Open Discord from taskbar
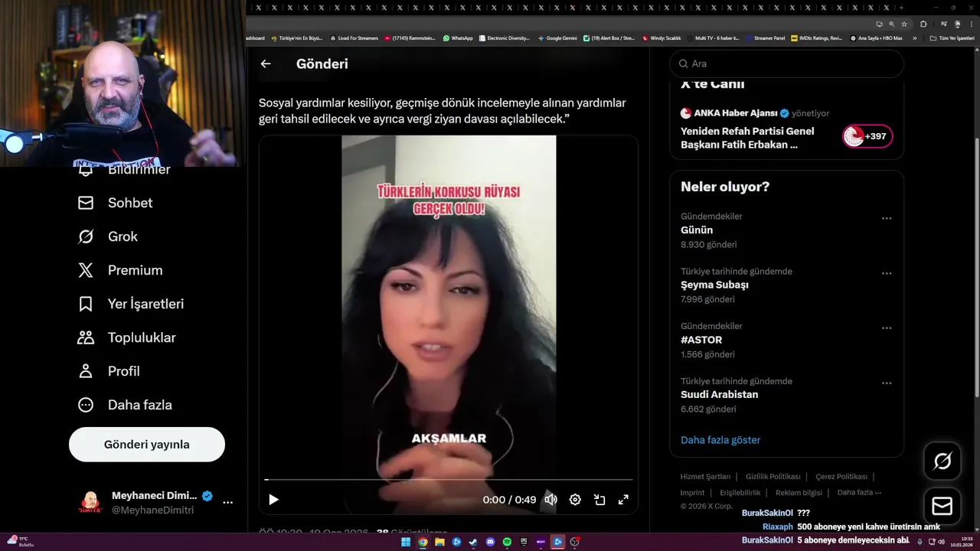Image resolution: width=980 pixels, height=551 pixels. pos(490,542)
